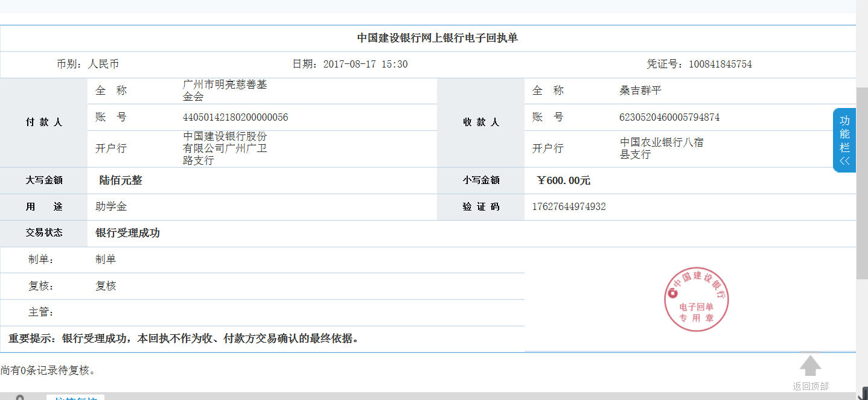Select the amount ￥600.00元
Image resolution: width=868 pixels, height=400 pixels.
coord(564,180)
